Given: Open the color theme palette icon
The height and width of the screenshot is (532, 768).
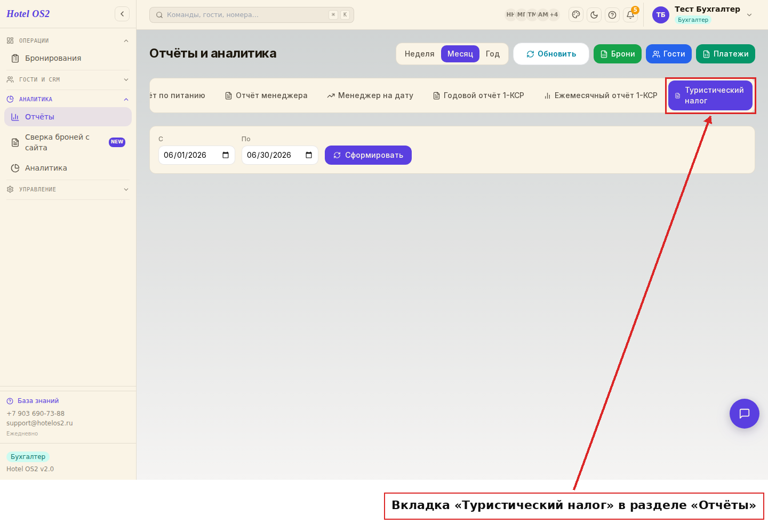Looking at the screenshot, I should [x=576, y=14].
